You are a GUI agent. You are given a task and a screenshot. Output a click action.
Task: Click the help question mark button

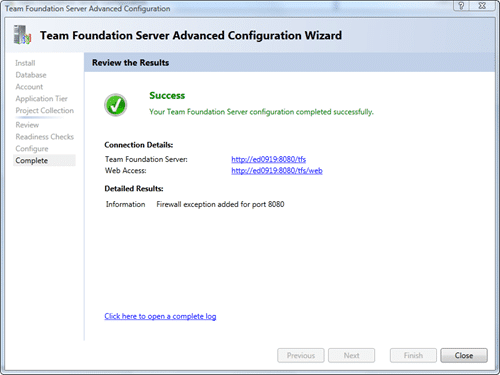[461, 6]
